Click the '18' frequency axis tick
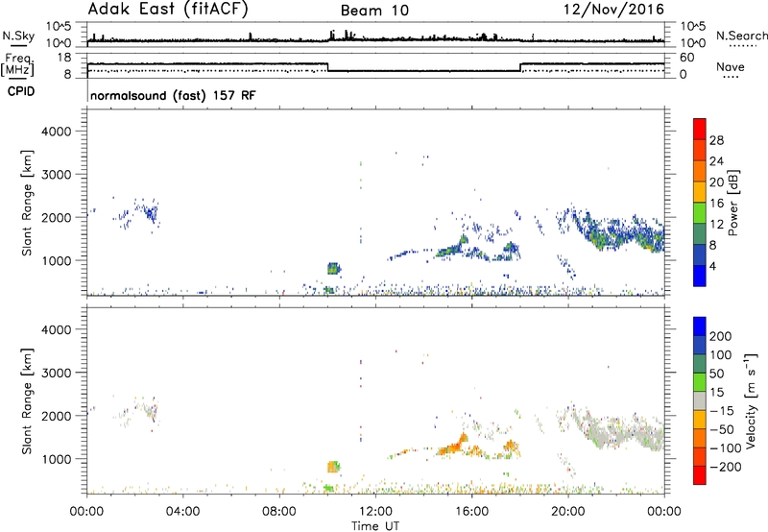This screenshot has width=768, height=532. click(64, 58)
